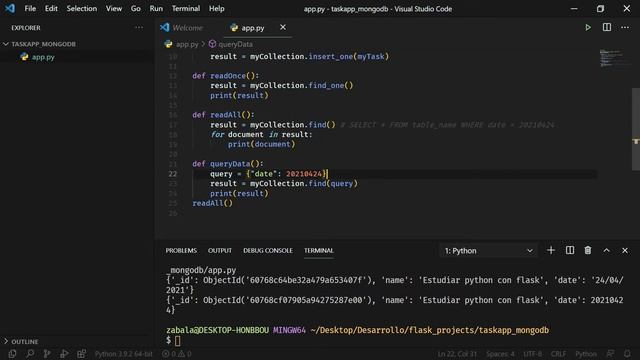Click the code minimap preview
Image resolution: width=640 pixels, height=360 pixels.
(x=614, y=58)
